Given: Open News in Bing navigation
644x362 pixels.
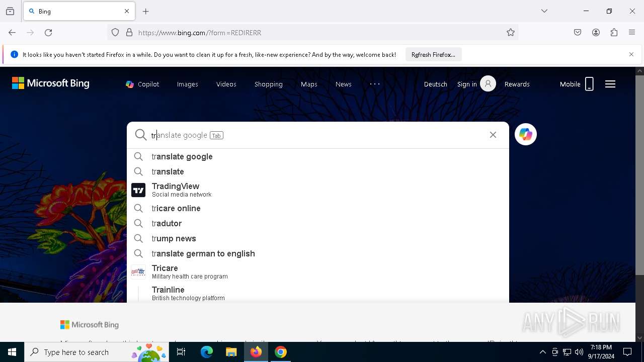Looking at the screenshot, I should tap(344, 84).
